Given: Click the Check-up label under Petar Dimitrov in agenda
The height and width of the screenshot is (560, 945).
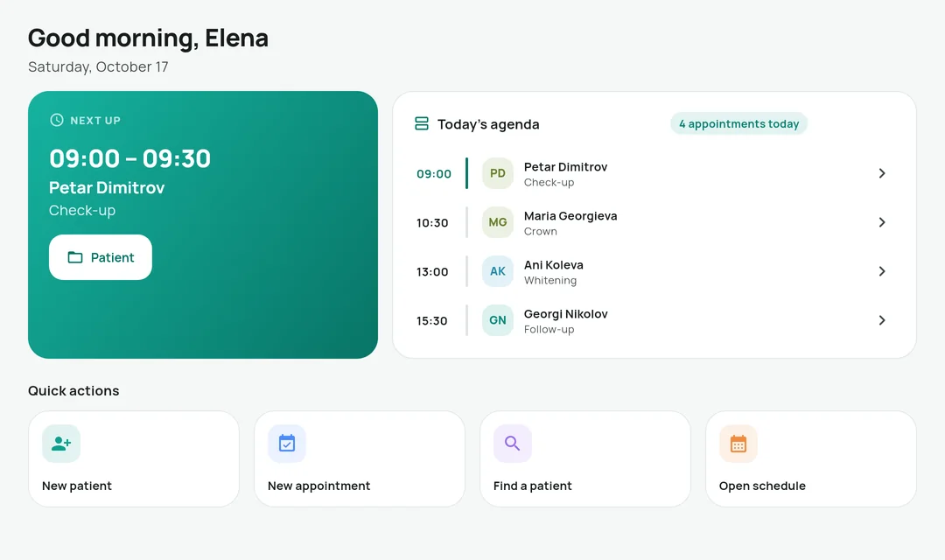Looking at the screenshot, I should pos(549,183).
